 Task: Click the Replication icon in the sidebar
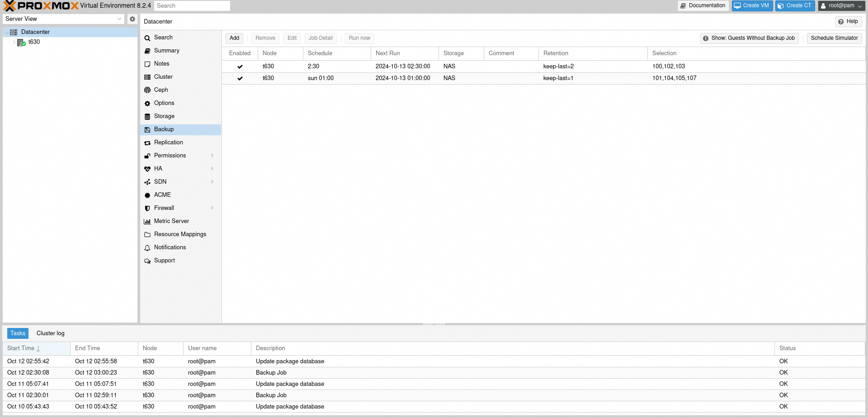pyautogui.click(x=147, y=142)
